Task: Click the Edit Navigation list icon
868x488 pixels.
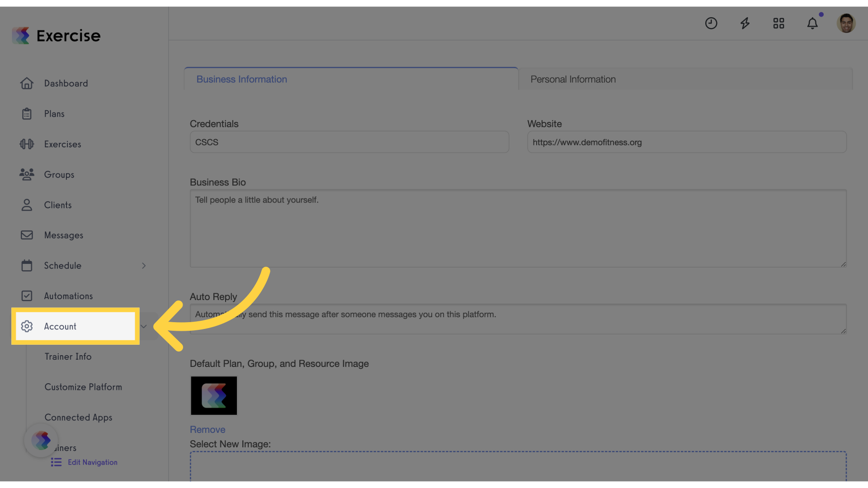Action: (56, 462)
